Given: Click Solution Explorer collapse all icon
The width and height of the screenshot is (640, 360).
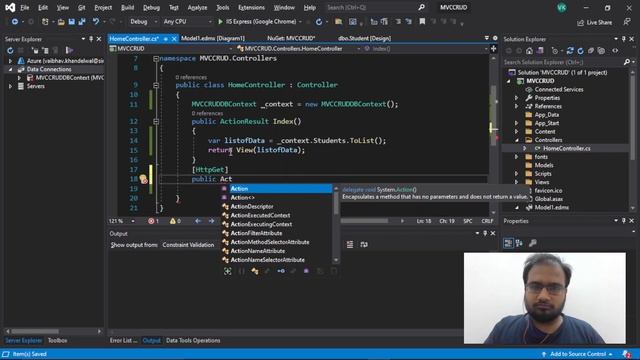Looking at the screenshot, I should tap(591, 51).
